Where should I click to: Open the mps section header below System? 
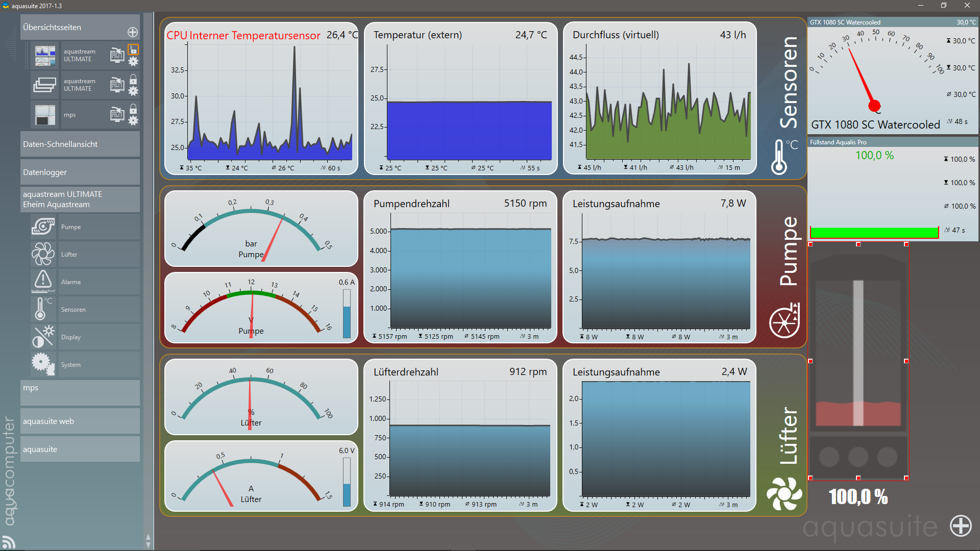point(80,392)
